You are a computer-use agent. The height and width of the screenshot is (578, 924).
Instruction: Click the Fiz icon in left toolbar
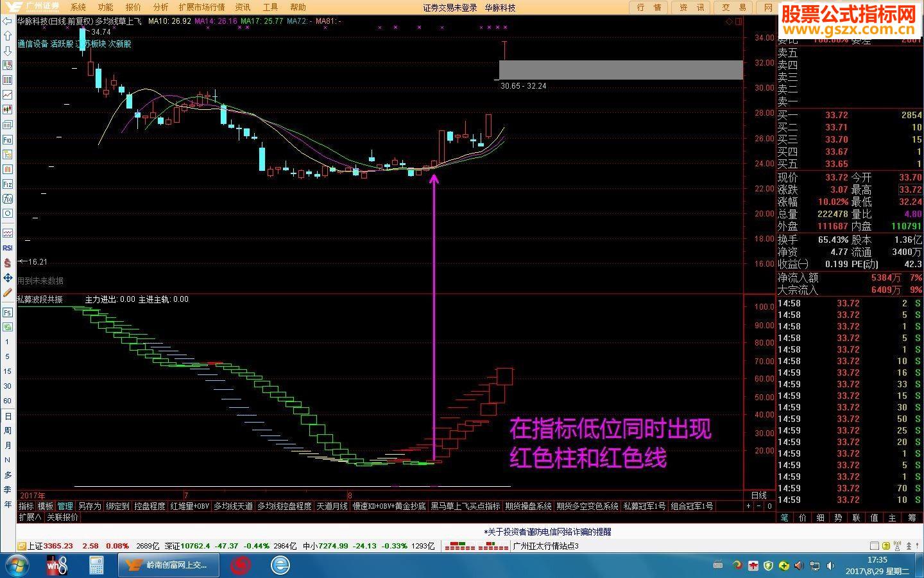tap(8, 184)
